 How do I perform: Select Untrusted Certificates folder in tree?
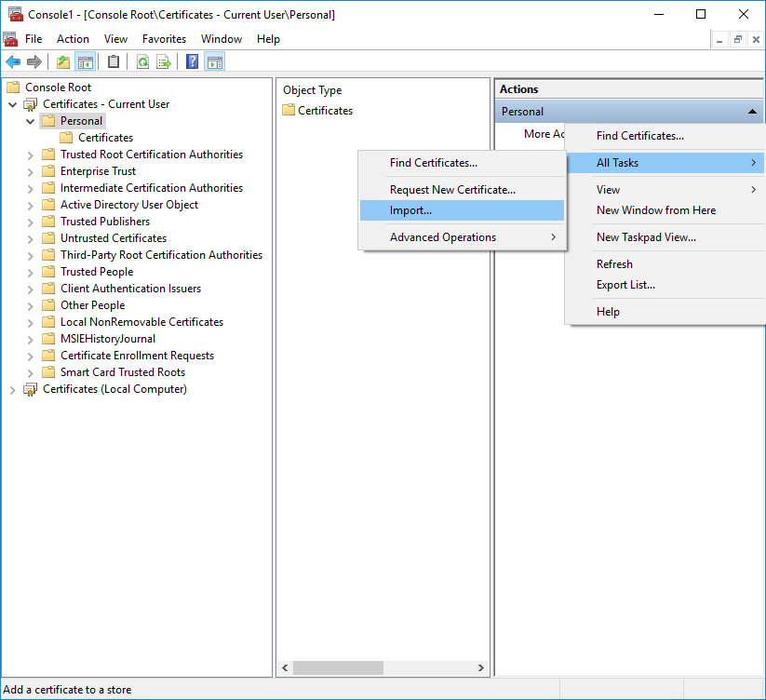(x=114, y=238)
